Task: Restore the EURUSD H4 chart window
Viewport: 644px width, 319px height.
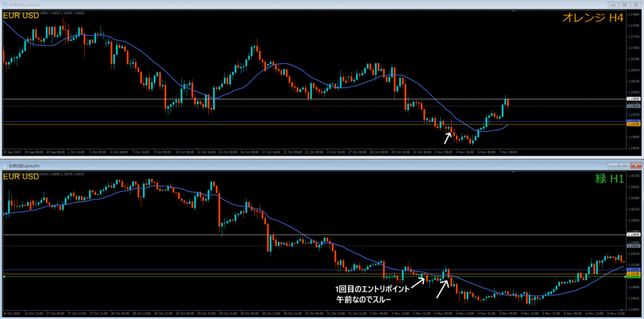Action: coord(625,4)
